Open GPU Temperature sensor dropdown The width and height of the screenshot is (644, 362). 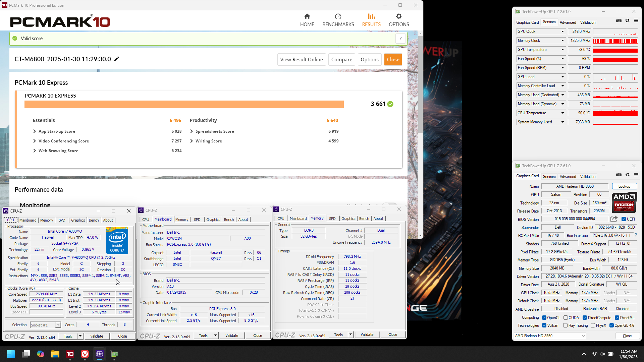point(562,50)
